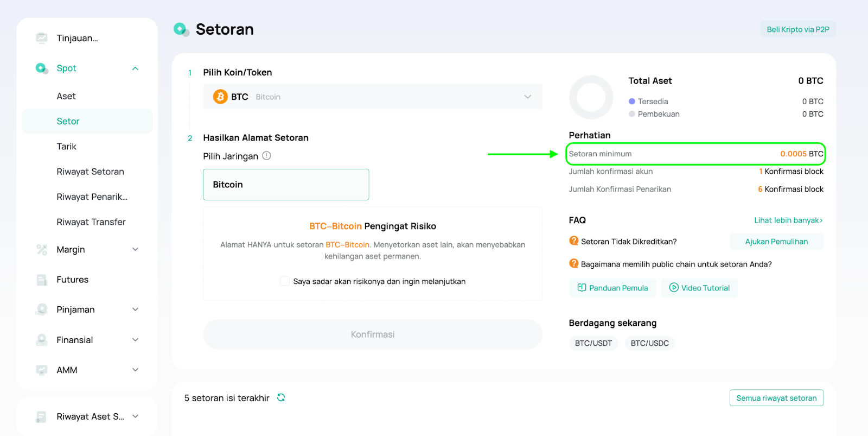Screen dimensions: 868x436
Task: Click the play icon in Video Tutorial
Action: tap(674, 288)
